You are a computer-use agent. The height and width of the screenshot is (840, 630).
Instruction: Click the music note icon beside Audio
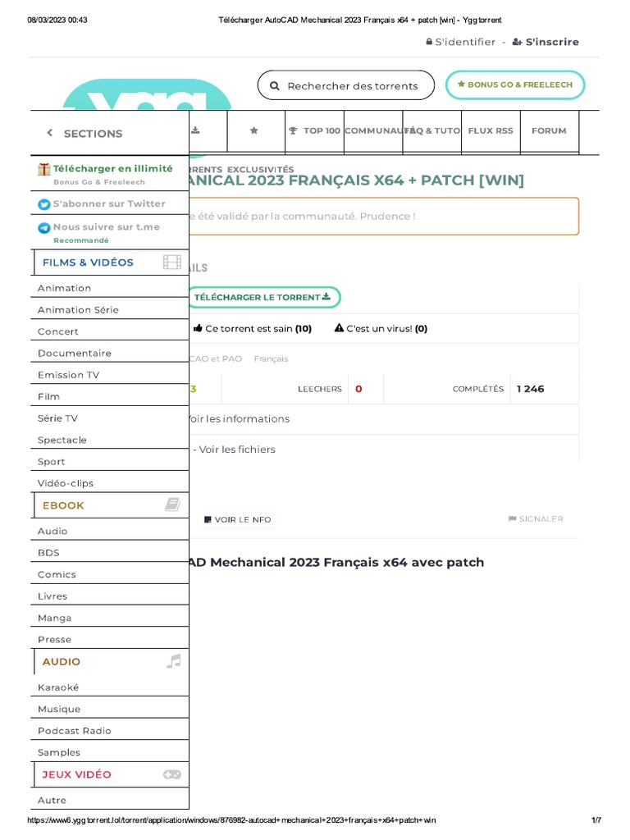click(x=172, y=661)
